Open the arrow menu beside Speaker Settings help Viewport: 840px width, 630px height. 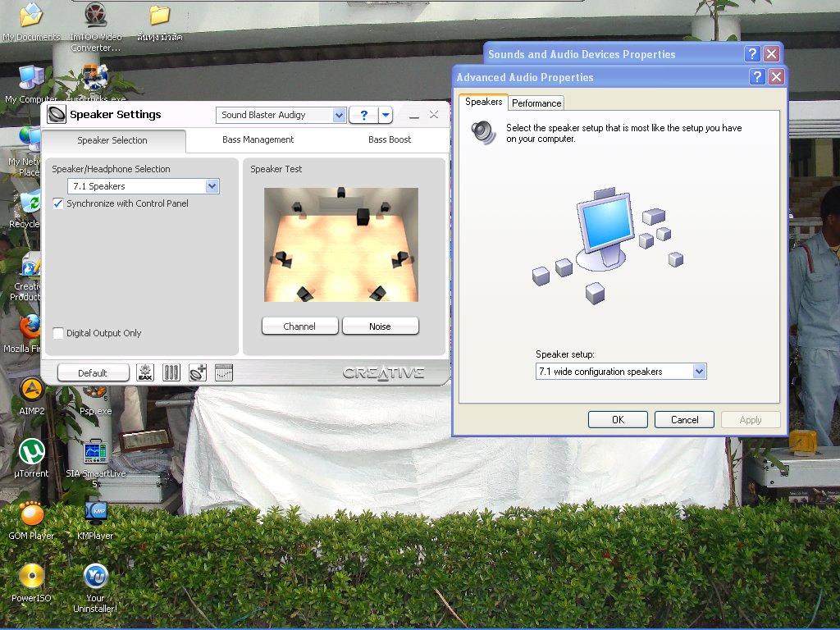click(386, 115)
